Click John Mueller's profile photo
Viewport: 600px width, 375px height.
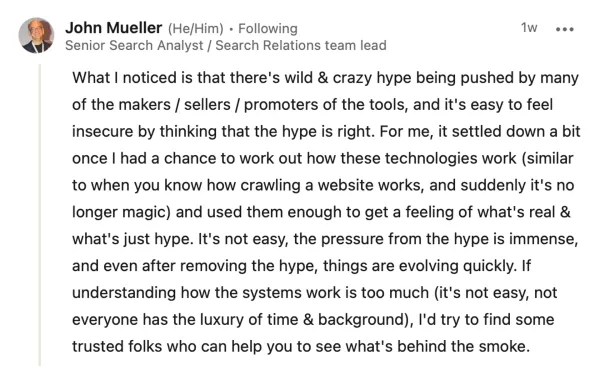pyautogui.click(x=36, y=35)
